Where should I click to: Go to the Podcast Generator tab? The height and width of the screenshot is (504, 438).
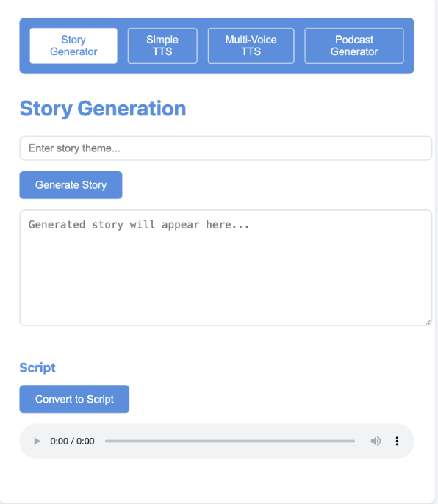pyautogui.click(x=353, y=46)
